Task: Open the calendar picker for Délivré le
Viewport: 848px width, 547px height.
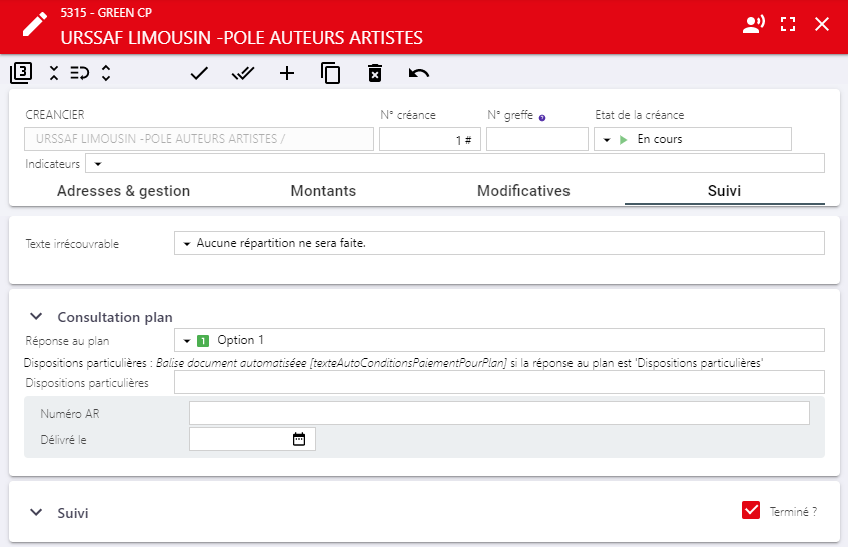Action: (x=299, y=439)
